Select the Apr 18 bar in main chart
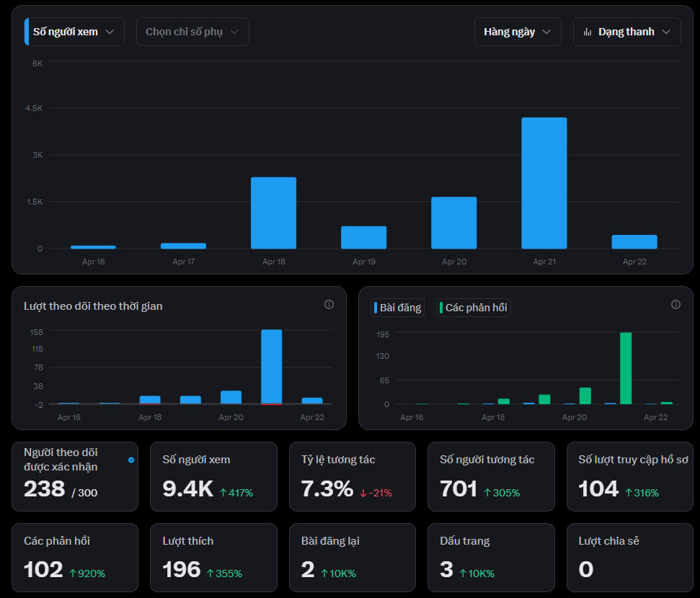The image size is (700, 598). [274, 213]
